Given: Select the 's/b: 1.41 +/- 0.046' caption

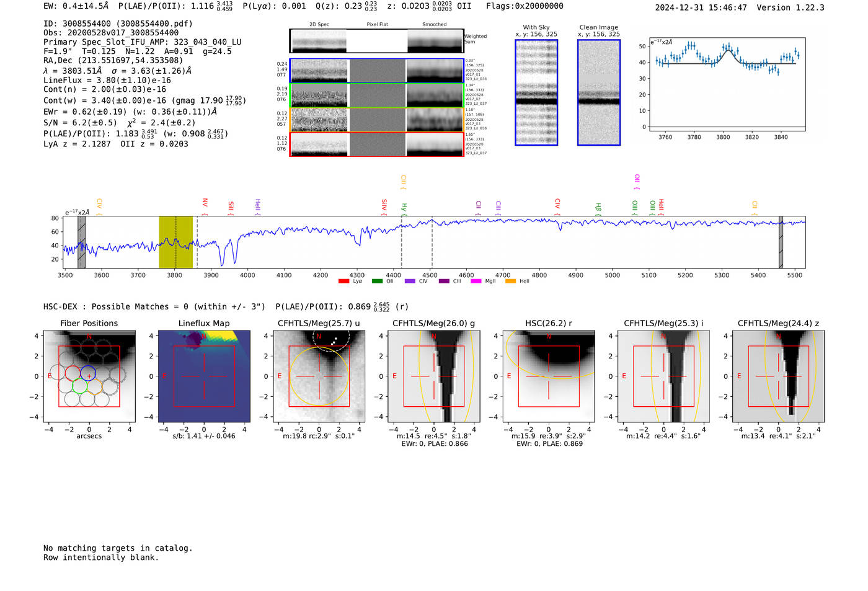Looking at the screenshot, I should (204, 436).
